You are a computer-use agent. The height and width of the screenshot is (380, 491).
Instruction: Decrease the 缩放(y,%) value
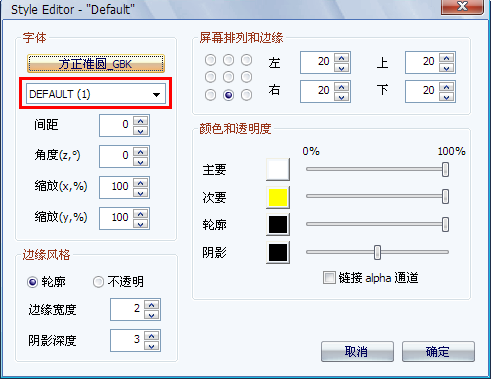pos(141,224)
